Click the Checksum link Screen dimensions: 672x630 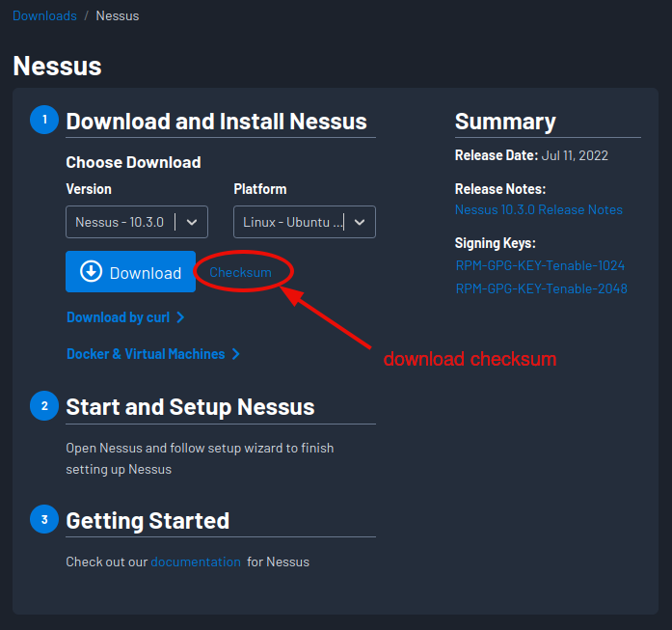click(x=240, y=273)
